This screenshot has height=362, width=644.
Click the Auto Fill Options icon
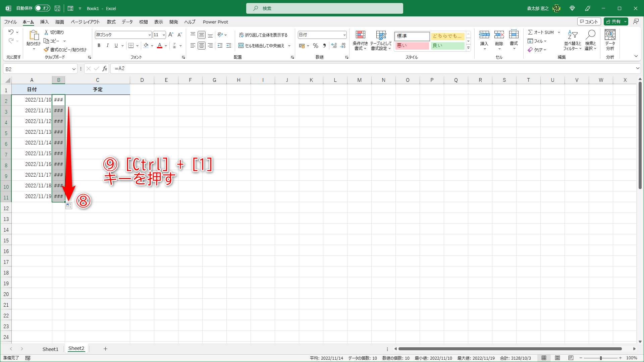coord(69,206)
